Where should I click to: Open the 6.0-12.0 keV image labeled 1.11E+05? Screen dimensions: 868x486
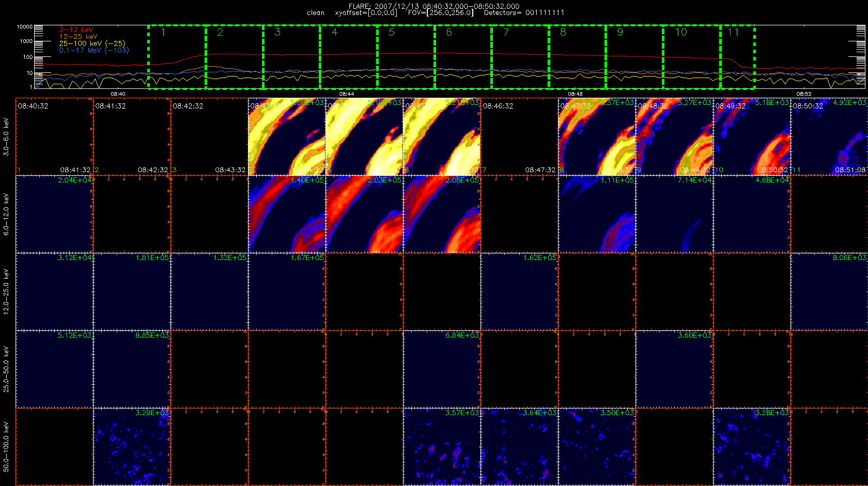coord(597,214)
